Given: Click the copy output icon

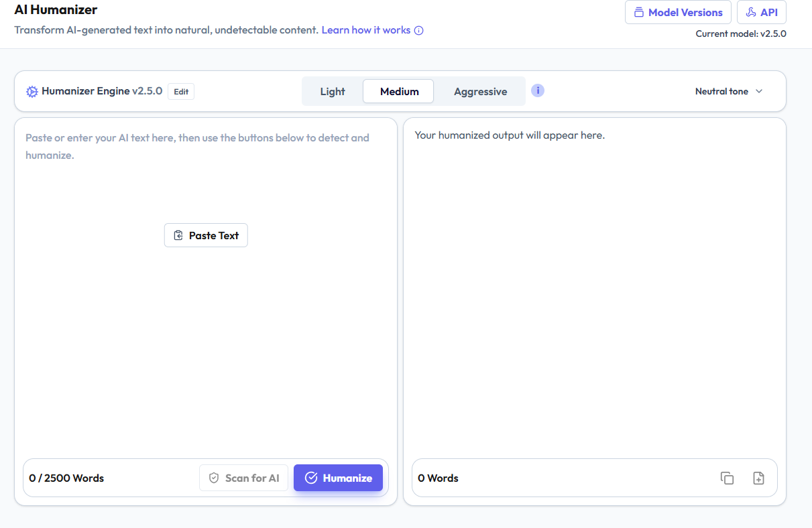Looking at the screenshot, I should pos(727,478).
